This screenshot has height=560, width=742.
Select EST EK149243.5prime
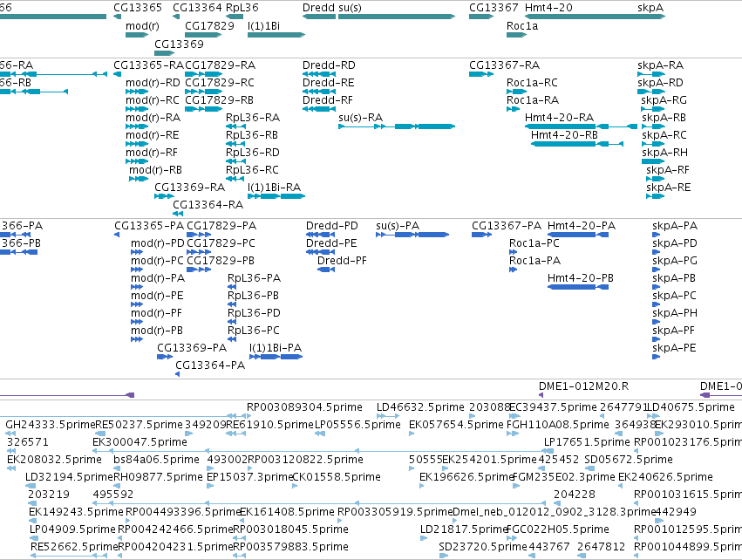(76, 512)
